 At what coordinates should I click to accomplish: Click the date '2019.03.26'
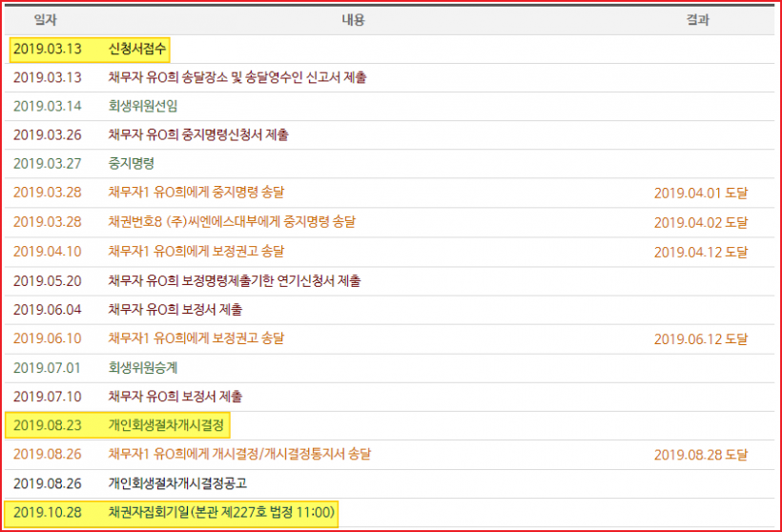point(48,135)
